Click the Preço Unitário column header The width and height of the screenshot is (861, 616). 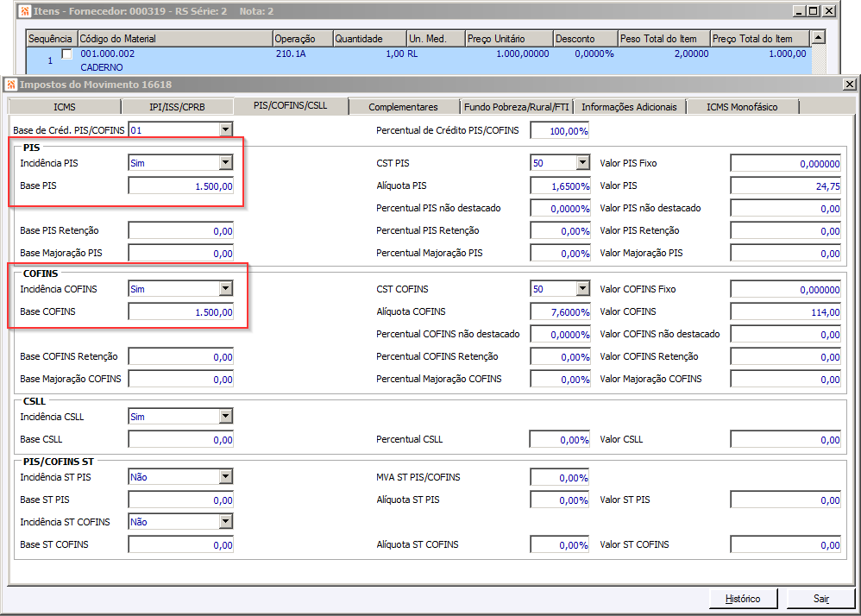[508, 39]
